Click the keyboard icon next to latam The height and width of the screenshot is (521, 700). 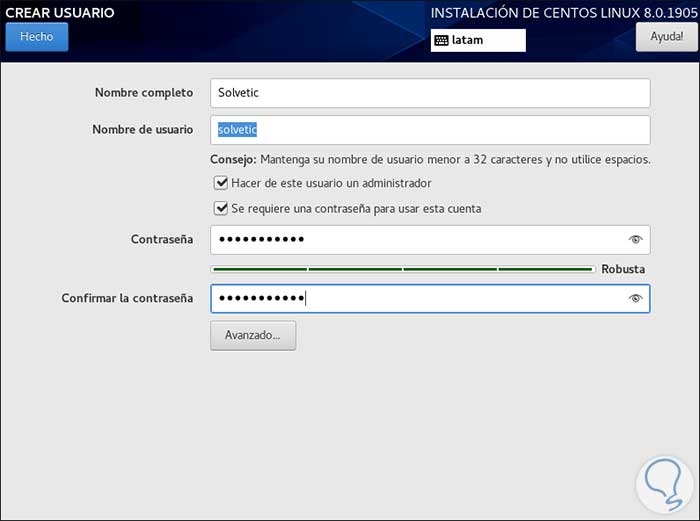441,41
